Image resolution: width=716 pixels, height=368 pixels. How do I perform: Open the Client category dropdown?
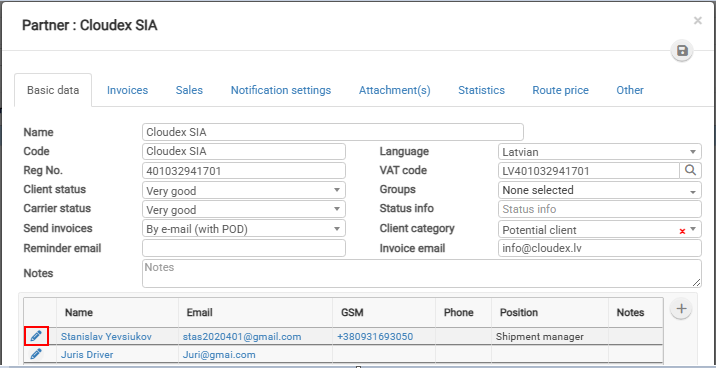(694, 229)
